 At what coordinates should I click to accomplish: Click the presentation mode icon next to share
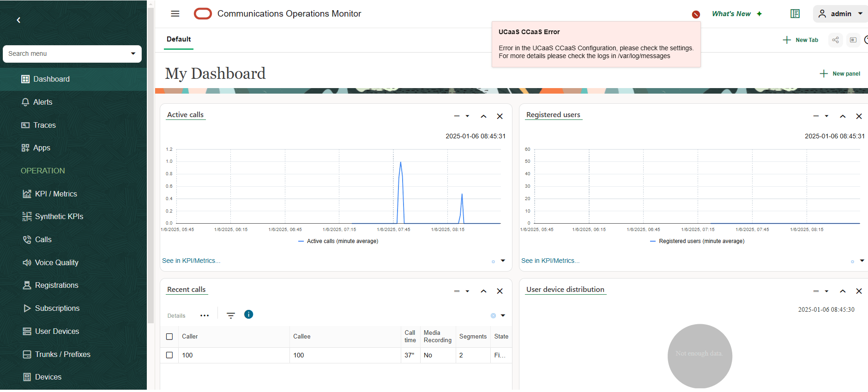point(853,40)
